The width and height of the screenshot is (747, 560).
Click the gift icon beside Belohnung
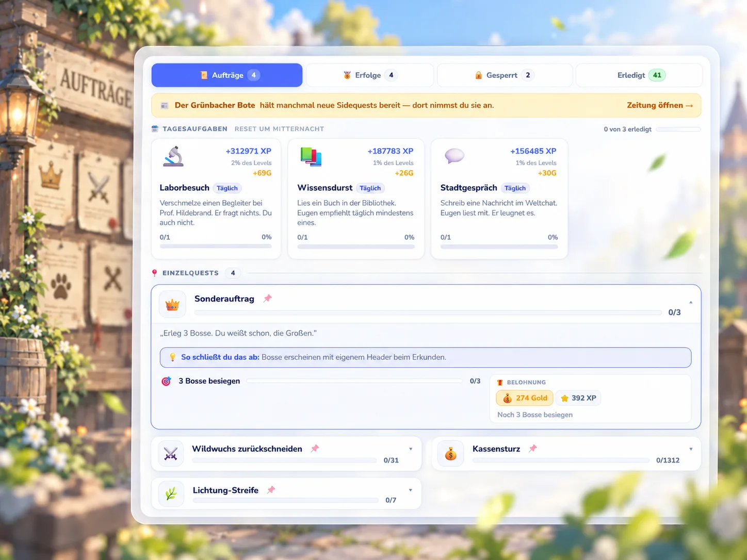pos(500,382)
